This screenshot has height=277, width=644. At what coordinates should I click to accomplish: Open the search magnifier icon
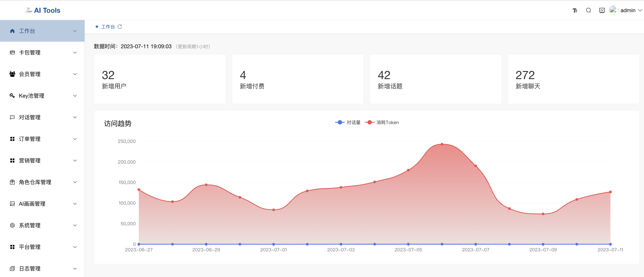coord(589,10)
